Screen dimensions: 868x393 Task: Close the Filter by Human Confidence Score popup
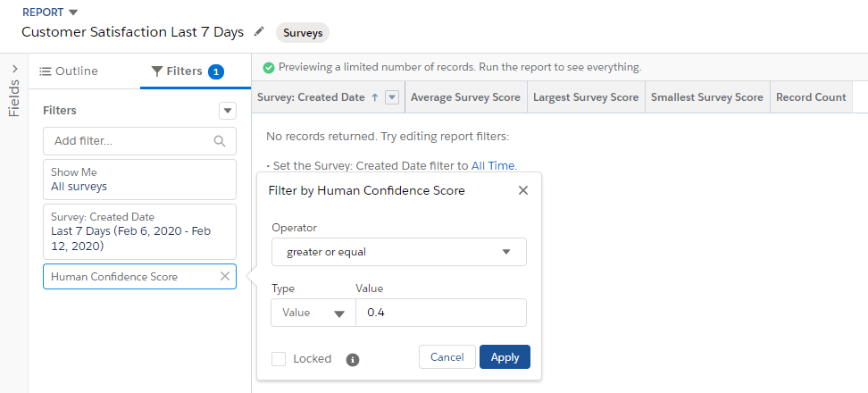523,190
